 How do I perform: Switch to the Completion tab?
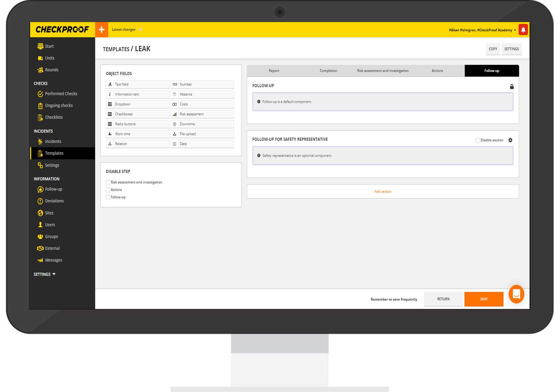coord(328,71)
